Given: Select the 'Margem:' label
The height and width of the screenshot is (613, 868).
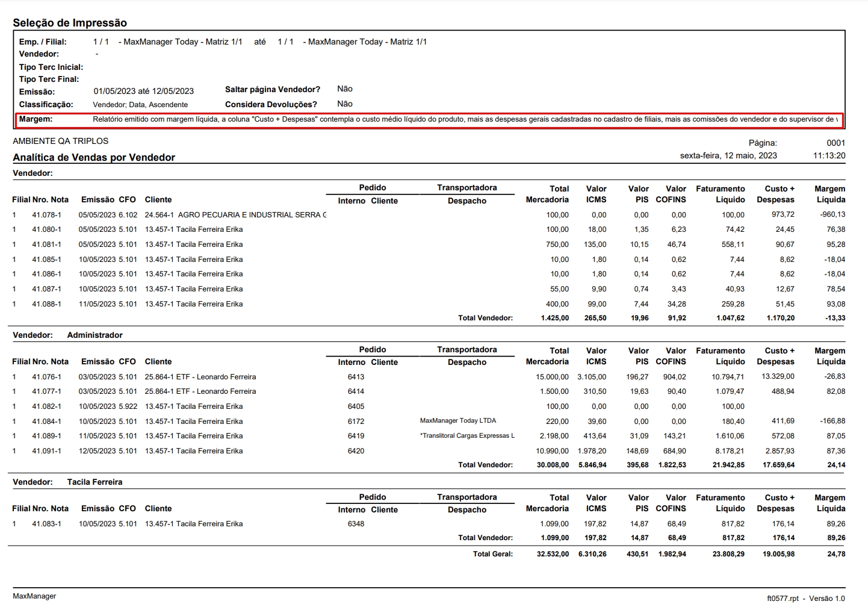Looking at the screenshot, I should 36,119.
